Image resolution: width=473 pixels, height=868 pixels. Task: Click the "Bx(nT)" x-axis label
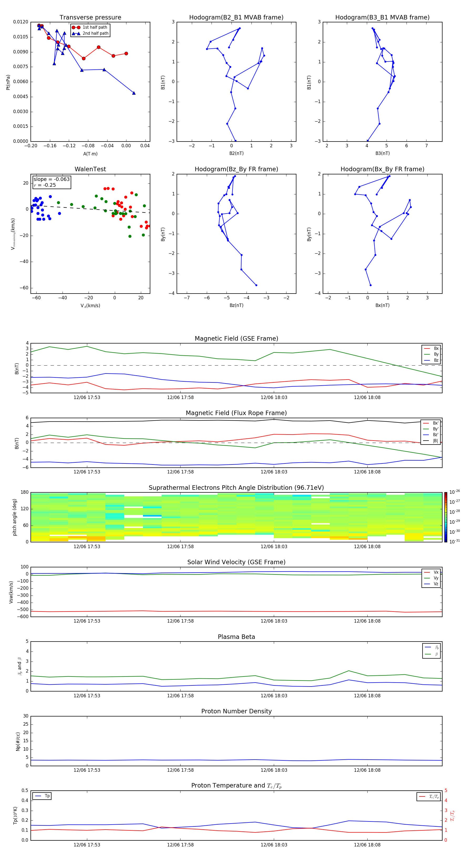382,305
